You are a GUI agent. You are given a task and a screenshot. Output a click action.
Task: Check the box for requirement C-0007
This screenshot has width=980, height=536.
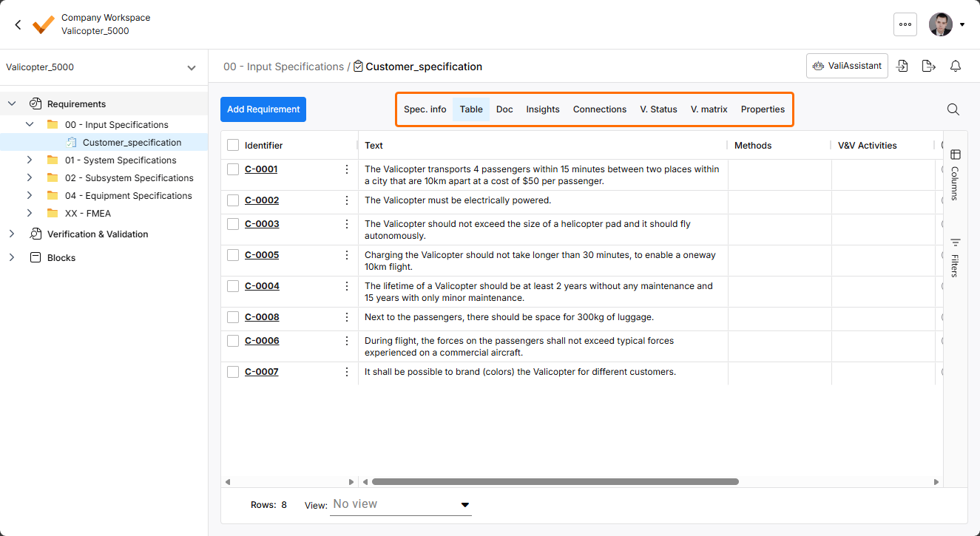pyautogui.click(x=233, y=372)
